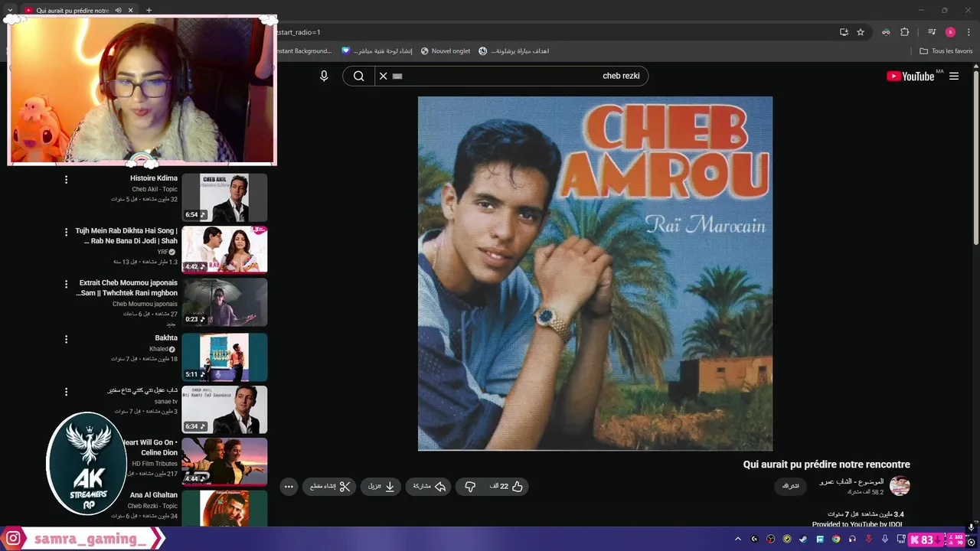Open the tab search dropdown arrow
Image resolution: width=980 pixels, height=551 pixels.
(x=10, y=10)
